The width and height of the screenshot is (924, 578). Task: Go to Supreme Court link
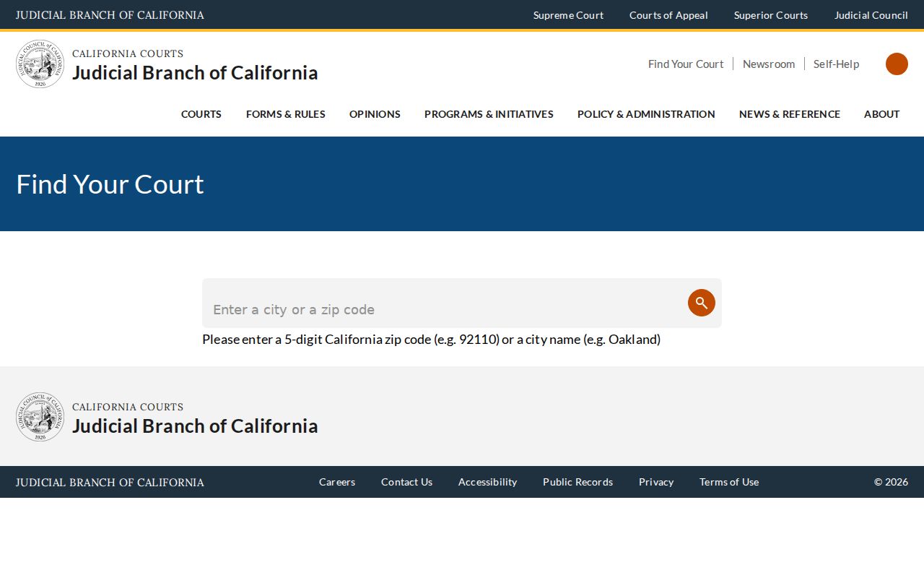coord(568,15)
